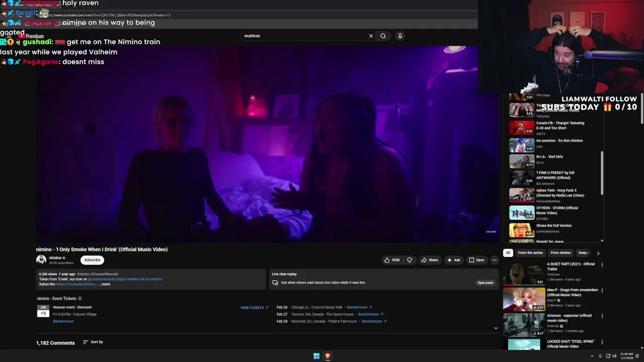Open options for LOCKED SHUT STEEL SPINE video
644x362 pixels.
click(x=602, y=342)
